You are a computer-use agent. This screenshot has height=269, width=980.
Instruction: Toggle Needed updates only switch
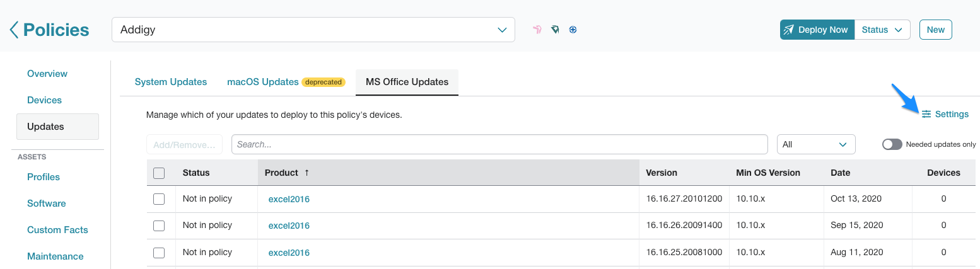(x=892, y=144)
